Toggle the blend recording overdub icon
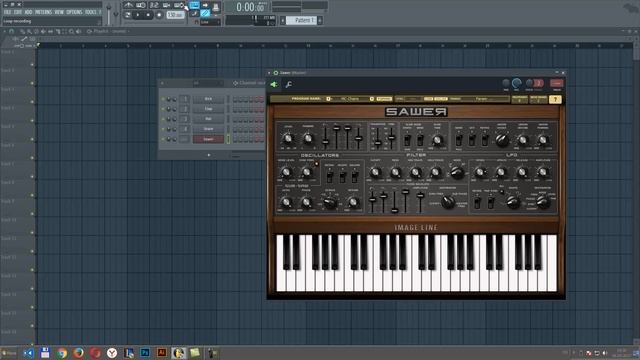Screen dimensions: 640x360 pos(167,5)
